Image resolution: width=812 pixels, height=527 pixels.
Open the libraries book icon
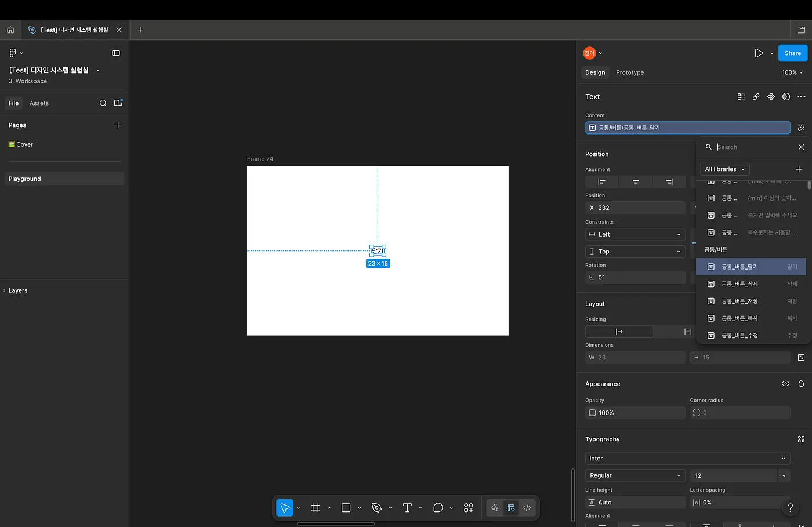(118, 103)
